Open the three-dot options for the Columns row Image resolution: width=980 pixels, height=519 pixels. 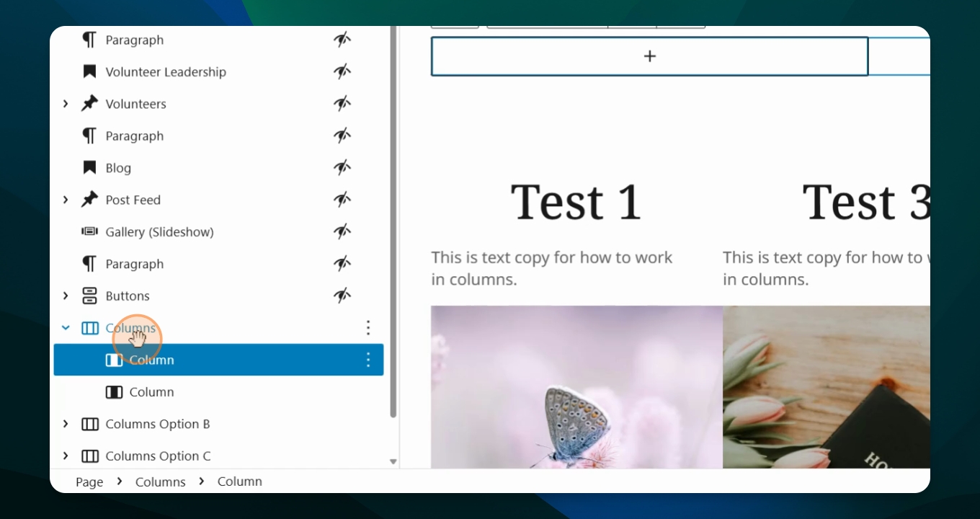[x=368, y=328]
